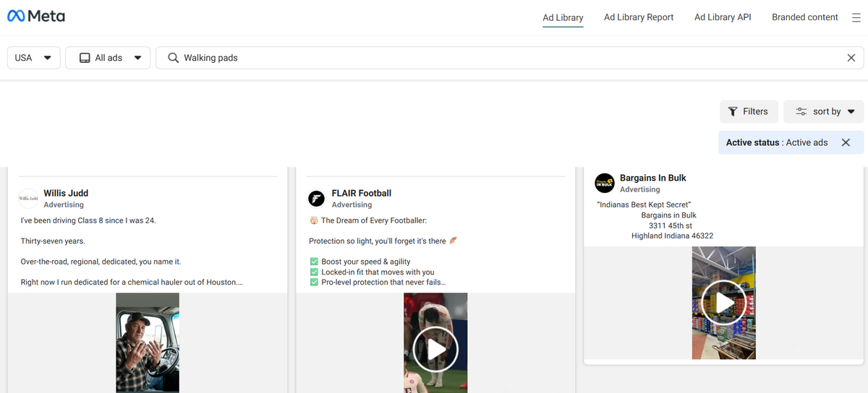Click the FLAIR Football profile logo
Viewport: 868px width, 393px height.
316,199
